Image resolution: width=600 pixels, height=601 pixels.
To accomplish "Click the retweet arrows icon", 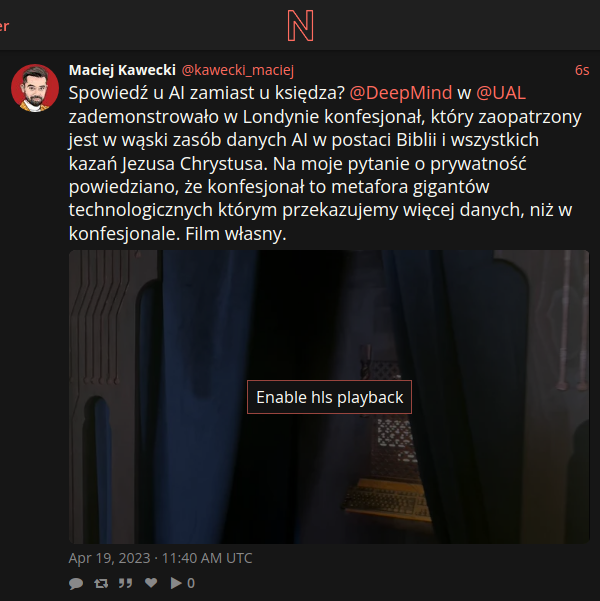I will 101,583.
